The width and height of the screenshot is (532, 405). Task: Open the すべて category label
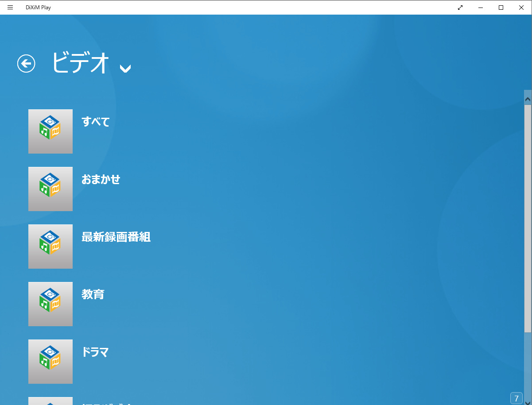point(95,122)
